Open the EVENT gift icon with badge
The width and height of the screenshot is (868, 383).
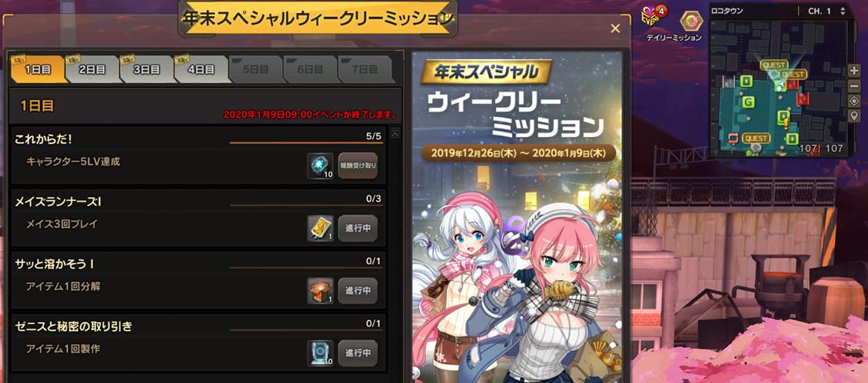(x=651, y=18)
